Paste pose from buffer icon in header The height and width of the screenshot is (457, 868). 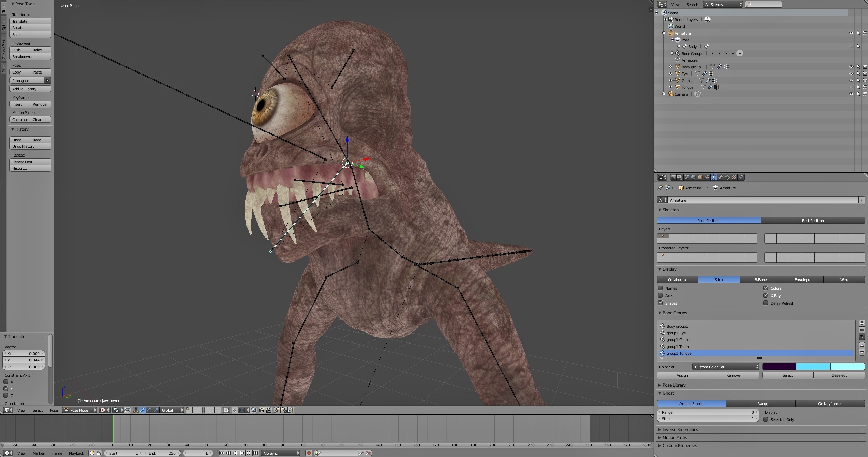tap(284, 410)
